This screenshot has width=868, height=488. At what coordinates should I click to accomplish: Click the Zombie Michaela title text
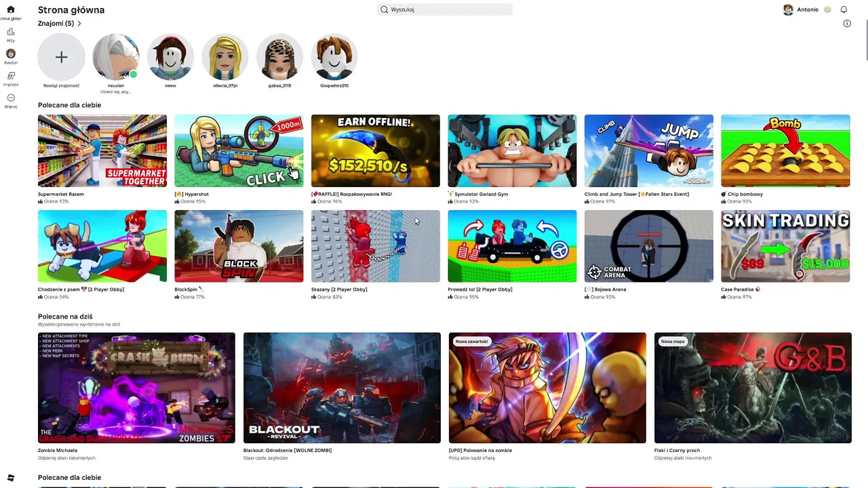[x=58, y=450]
